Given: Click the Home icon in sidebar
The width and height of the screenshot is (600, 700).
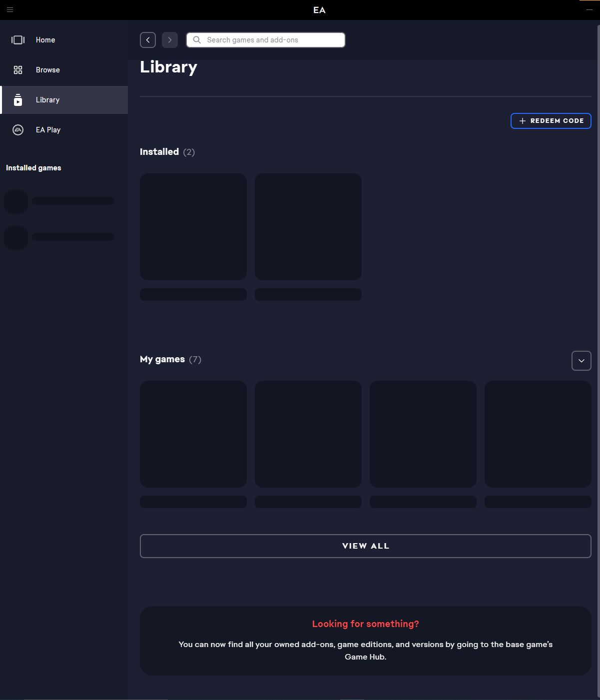Looking at the screenshot, I should (x=18, y=40).
